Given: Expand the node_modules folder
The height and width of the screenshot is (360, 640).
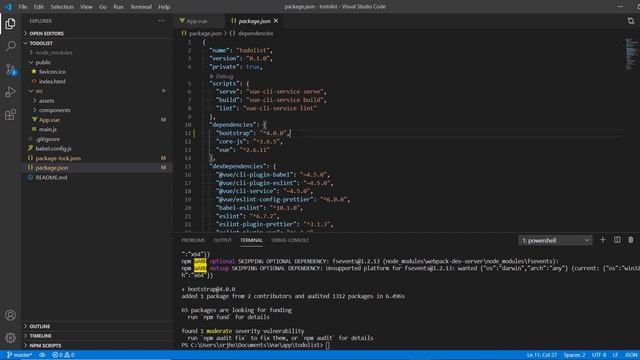Looking at the screenshot, I should click(97, 53).
